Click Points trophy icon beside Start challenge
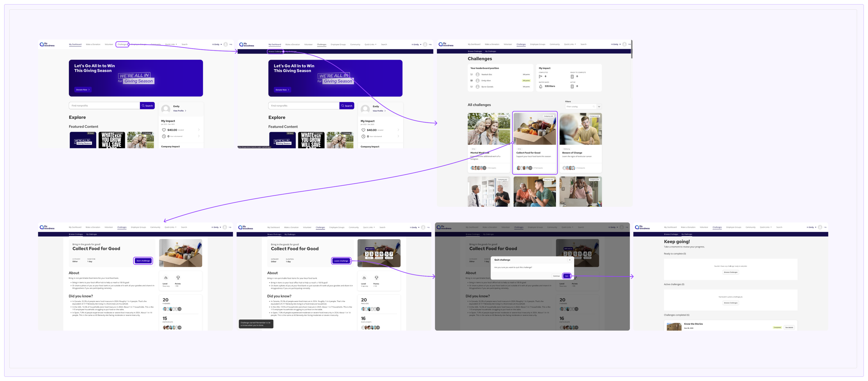 tap(178, 278)
